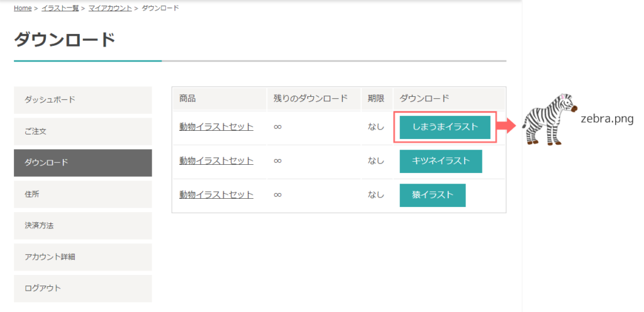Viewport: 644px width, 312px height.
Task: Open 動物イラストセット link in third row
Action: 216,195
